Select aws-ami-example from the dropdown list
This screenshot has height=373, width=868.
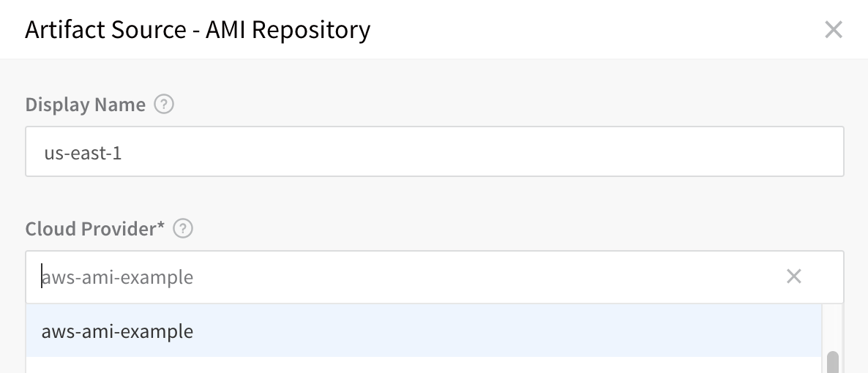click(424, 331)
